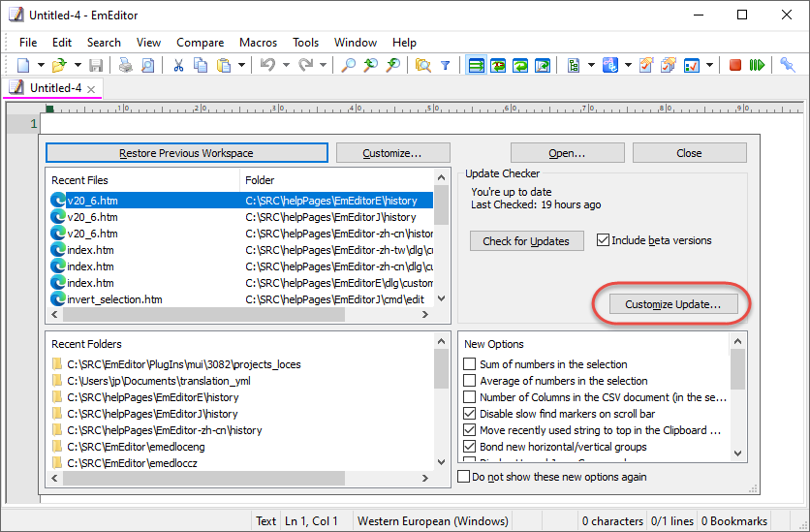Open the Search menu
The image size is (810, 532).
tap(104, 43)
